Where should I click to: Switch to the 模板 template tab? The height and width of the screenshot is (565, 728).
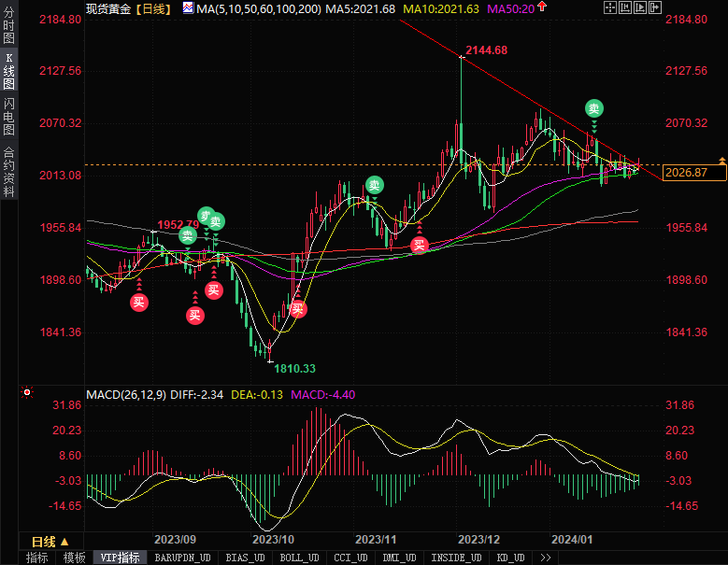click(x=74, y=558)
